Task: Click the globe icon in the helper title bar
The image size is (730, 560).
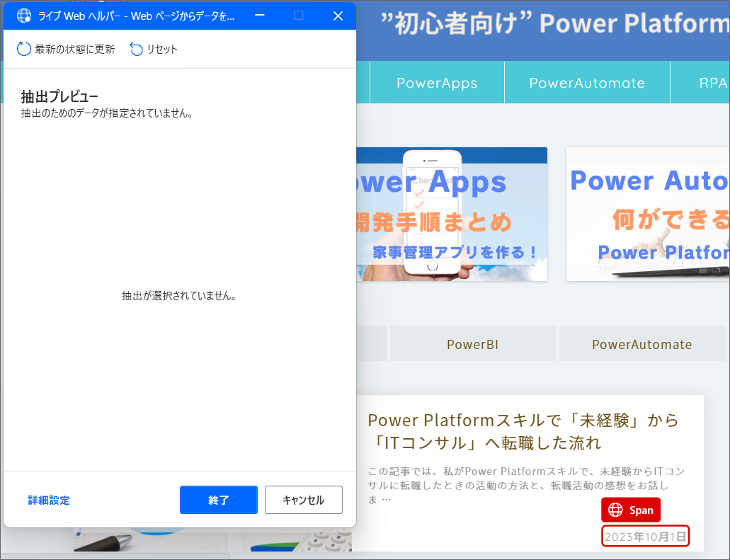Action: click(x=23, y=16)
